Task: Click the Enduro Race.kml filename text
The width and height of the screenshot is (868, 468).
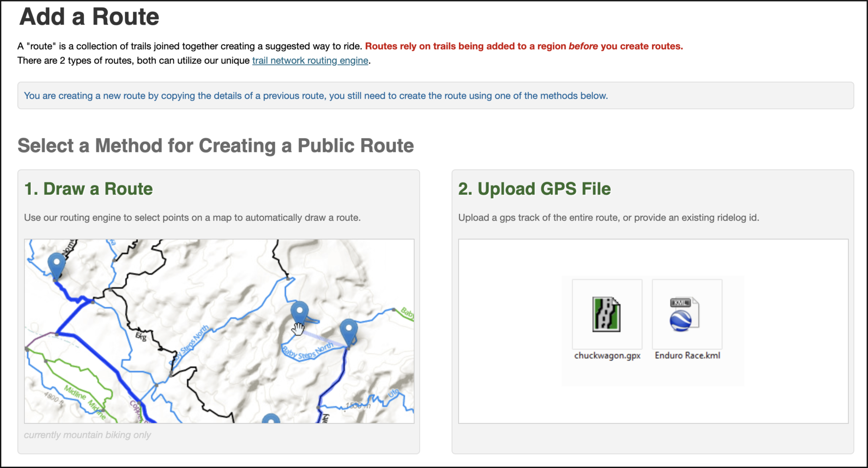Action: click(x=687, y=355)
